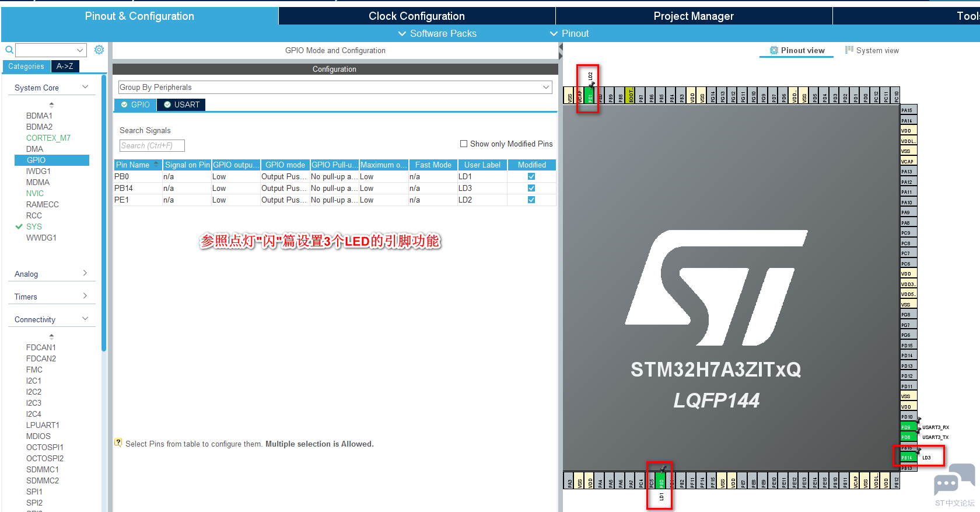Screen dimensions: 980x512
Task: Click the PA15 pin on the chip
Action: (x=908, y=110)
